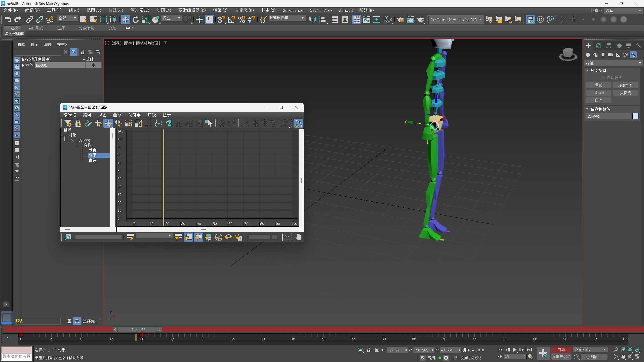Open 切线 menu in curve editor
This screenshot has width=644, height=362.
(x=152, y=115)
